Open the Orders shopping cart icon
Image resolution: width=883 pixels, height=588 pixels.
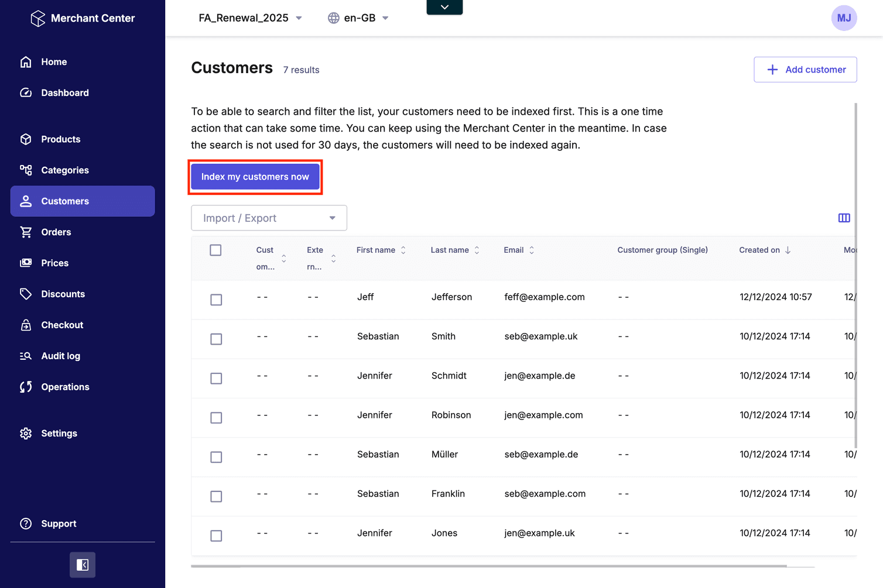[26, 232]
